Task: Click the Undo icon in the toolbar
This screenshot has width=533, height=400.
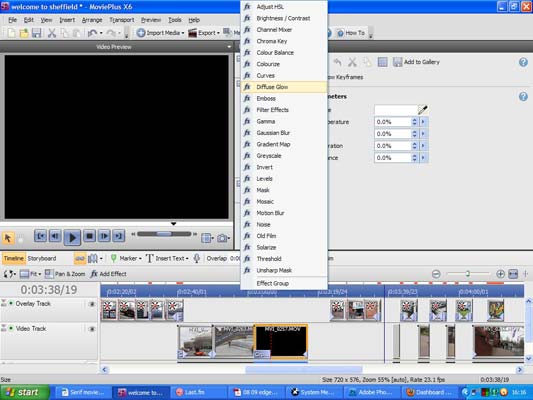Action: [x=92, y=33]
